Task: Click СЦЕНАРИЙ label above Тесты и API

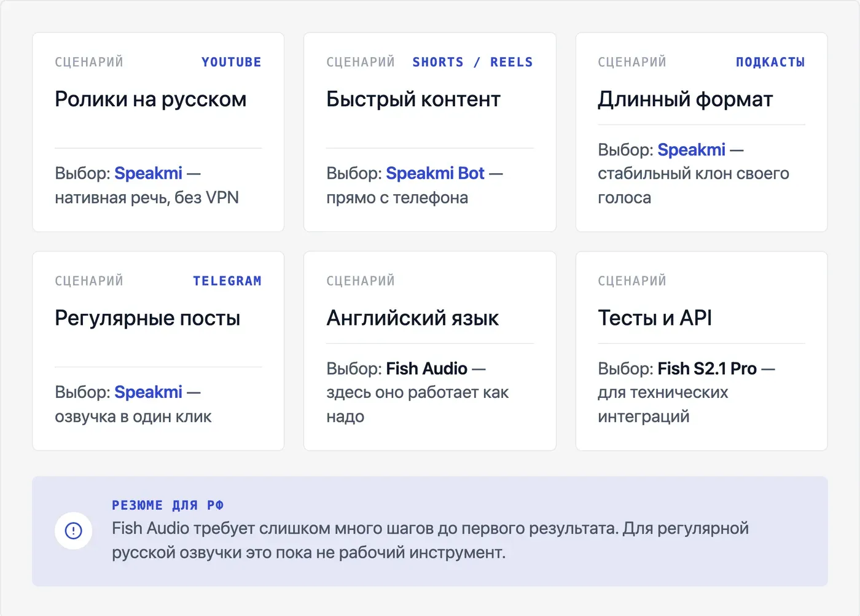Action: 632,281
